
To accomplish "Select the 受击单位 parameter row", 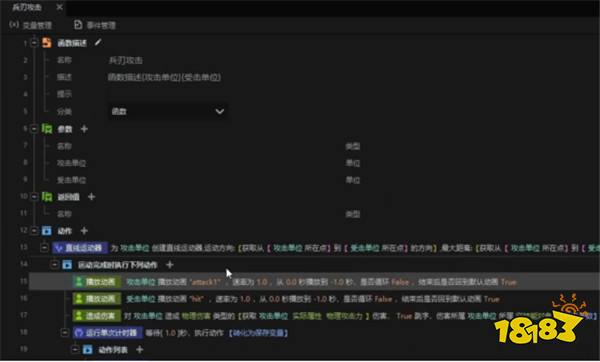I will pos(72,180).
